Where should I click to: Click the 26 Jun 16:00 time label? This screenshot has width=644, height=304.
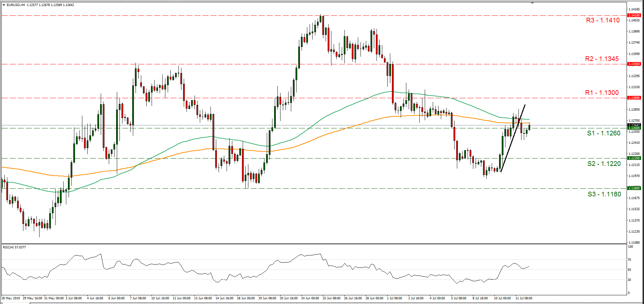tap(353, 298)
